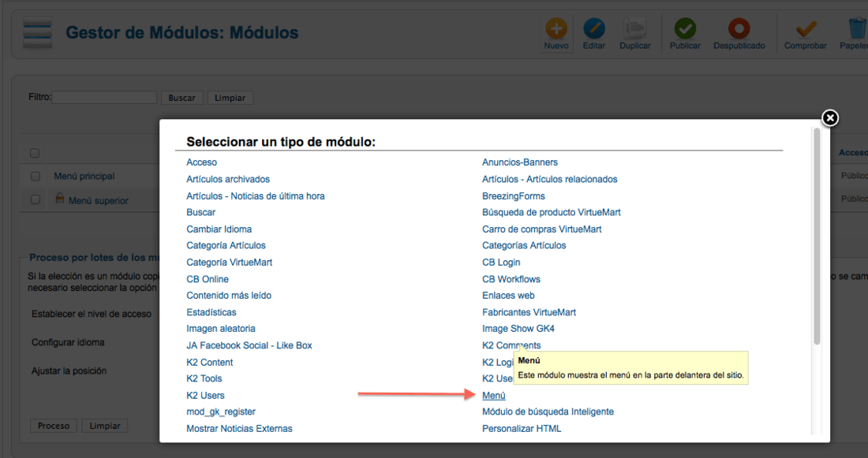Check the Menú superior row checkbox
868x458 pixels.
point(36,199)
